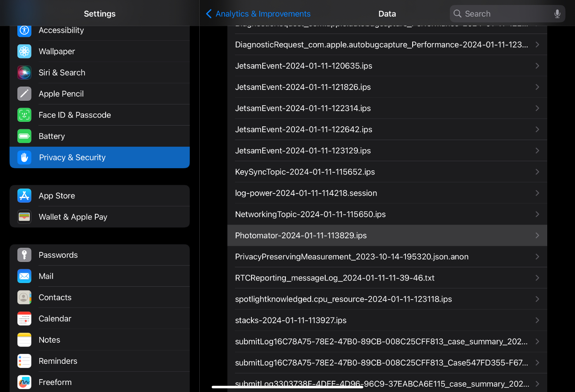Open Accessibility settings icon
Screen dimensions: 575x392
click(24, 30)
